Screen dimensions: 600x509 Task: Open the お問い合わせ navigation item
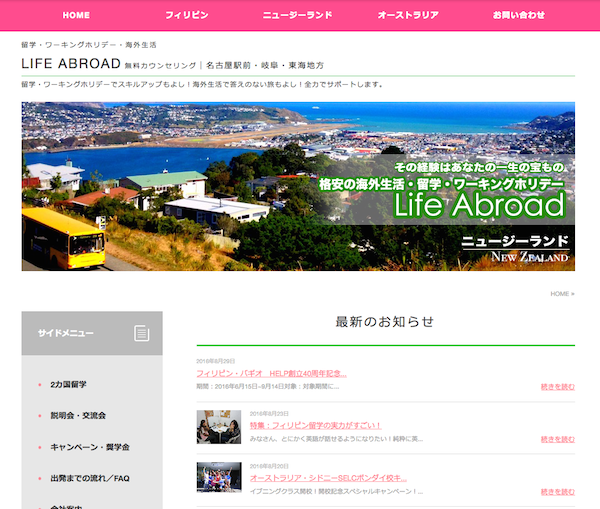tap(518, 15)
